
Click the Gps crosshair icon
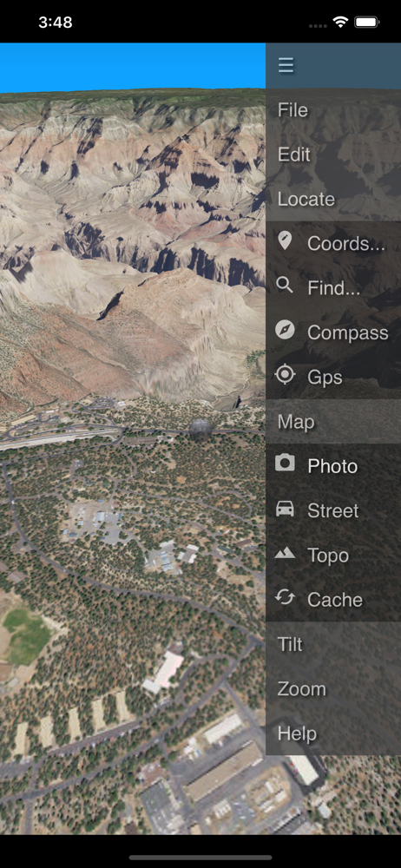(285, 375)
